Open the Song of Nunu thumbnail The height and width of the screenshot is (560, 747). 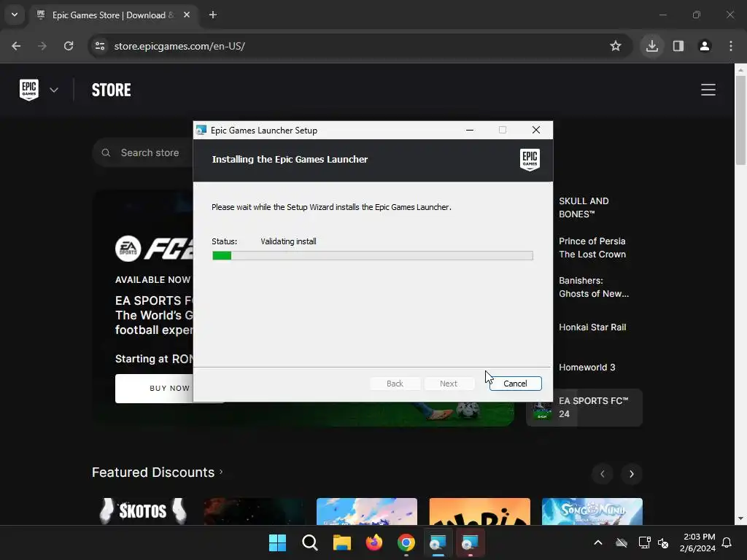(x=592, y=511)
